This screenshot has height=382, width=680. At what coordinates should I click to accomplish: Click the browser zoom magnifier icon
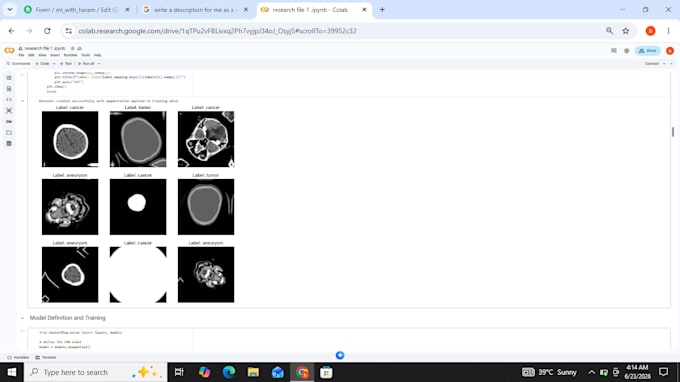610,31
